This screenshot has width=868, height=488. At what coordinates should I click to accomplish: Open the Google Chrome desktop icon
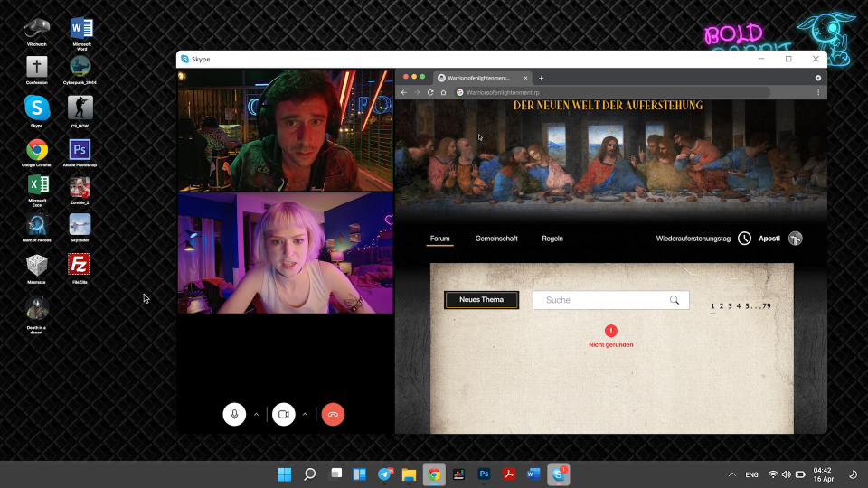(36, 153)
